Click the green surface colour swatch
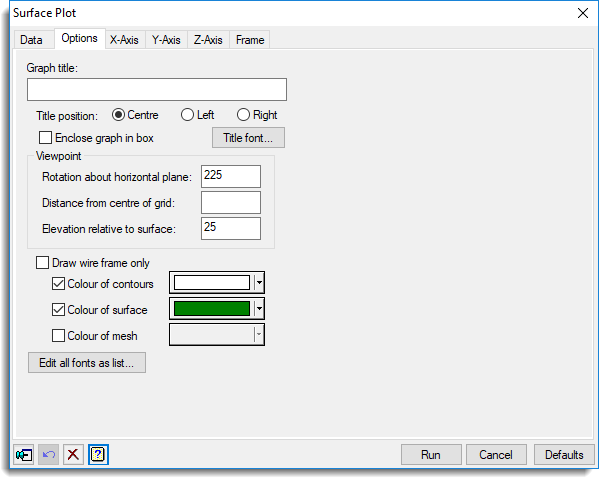599x478 pixels. point(212,308)
